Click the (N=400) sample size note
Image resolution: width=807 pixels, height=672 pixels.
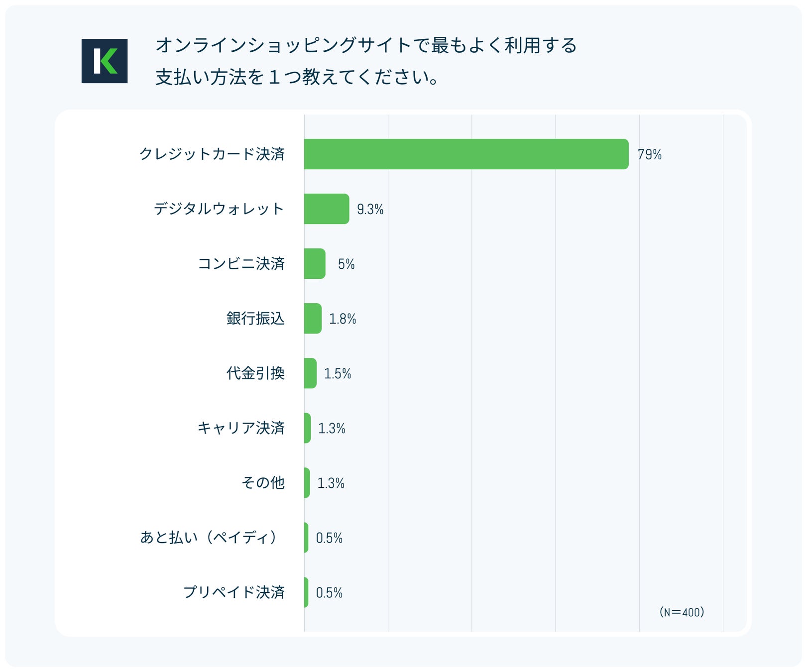point(682,612)
